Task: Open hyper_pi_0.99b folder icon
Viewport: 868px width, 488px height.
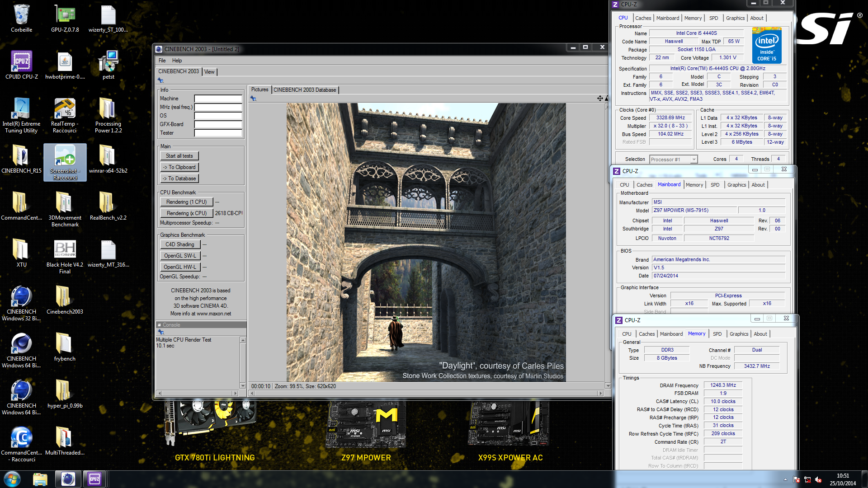Action: tap(65, 394)
